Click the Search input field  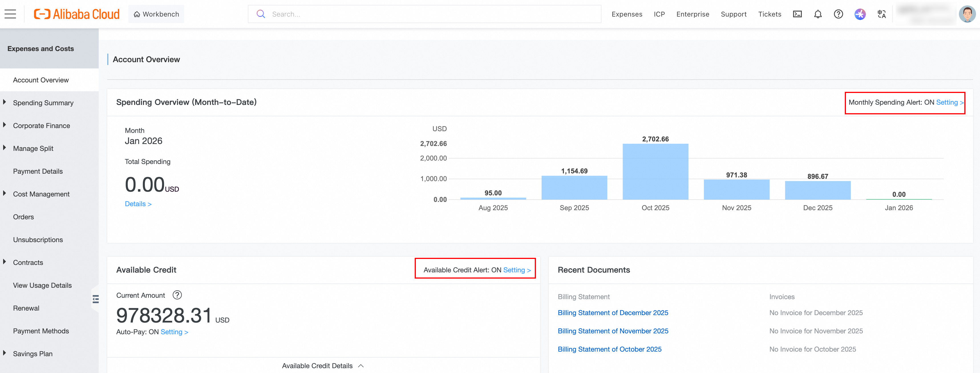(x=430, y=14)
